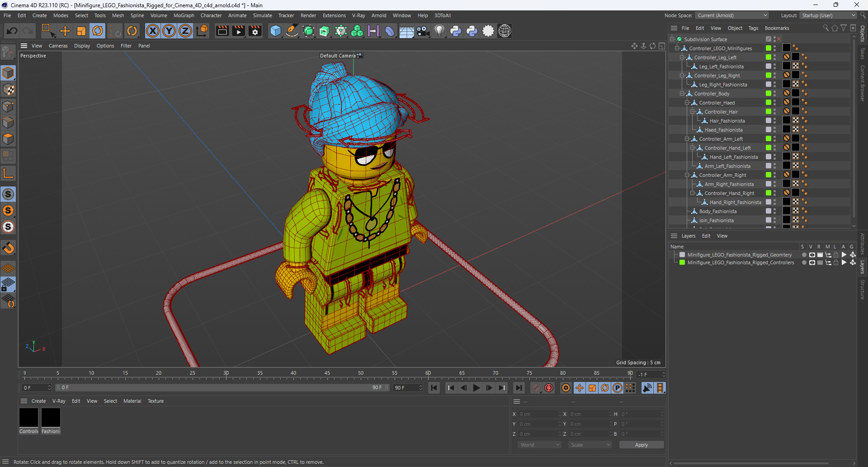
Task: Toggle X axis lock
Action: (153, 31)
